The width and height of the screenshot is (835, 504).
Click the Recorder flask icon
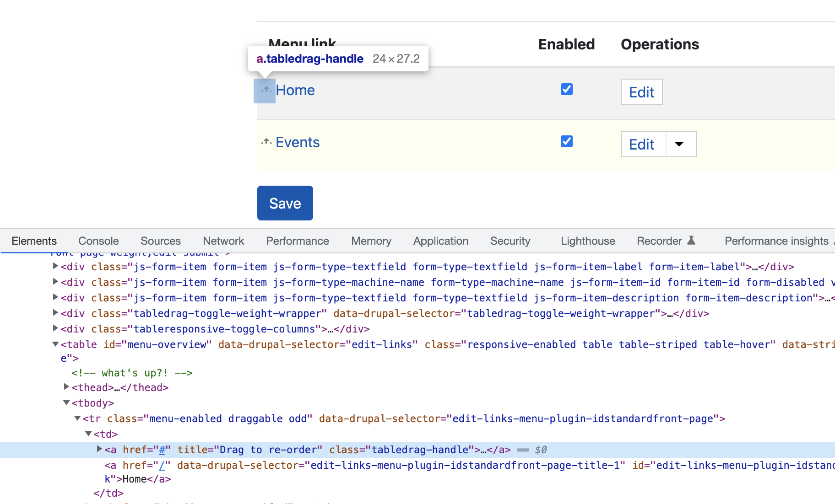pyautogui.click(x=691, y=240)
